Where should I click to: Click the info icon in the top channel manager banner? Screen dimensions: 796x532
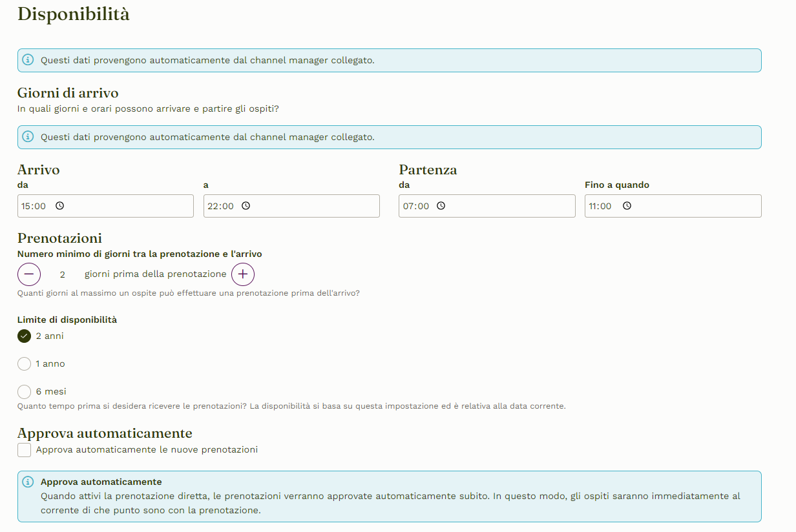pyautogui.click(x=28, y=60)
